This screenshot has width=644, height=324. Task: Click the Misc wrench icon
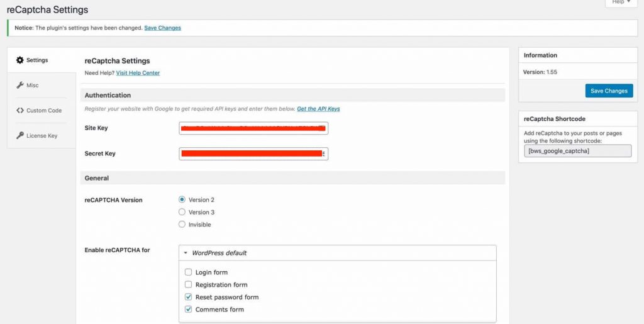pos(19,85)
